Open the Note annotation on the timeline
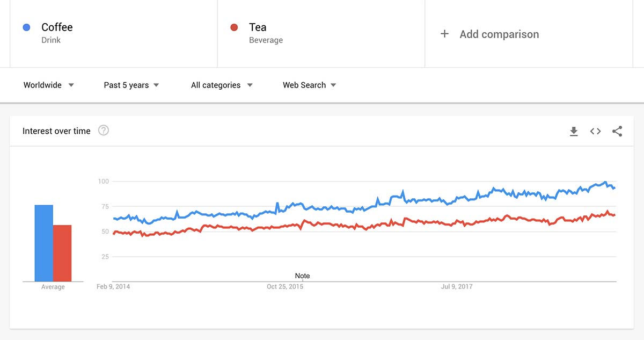Image resolution: width=644 pixels, height=340 pixels. pyautogui.click(x=302, y=275)
